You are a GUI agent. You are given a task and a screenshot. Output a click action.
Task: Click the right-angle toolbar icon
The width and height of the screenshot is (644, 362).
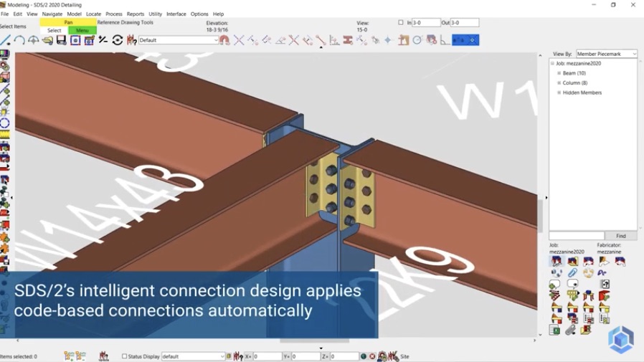pyautogui.click(x=445, y=40)
